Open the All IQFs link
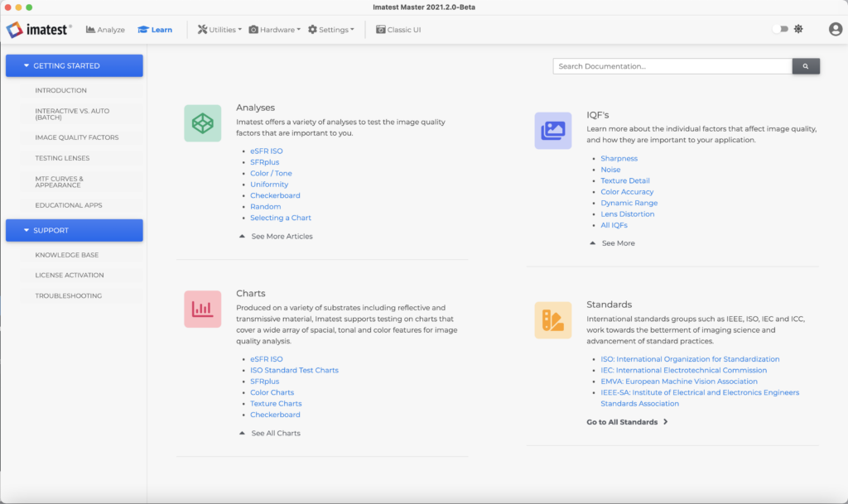Screen dimensions: 848x504 pyautogui.click(x=614, y=225)
